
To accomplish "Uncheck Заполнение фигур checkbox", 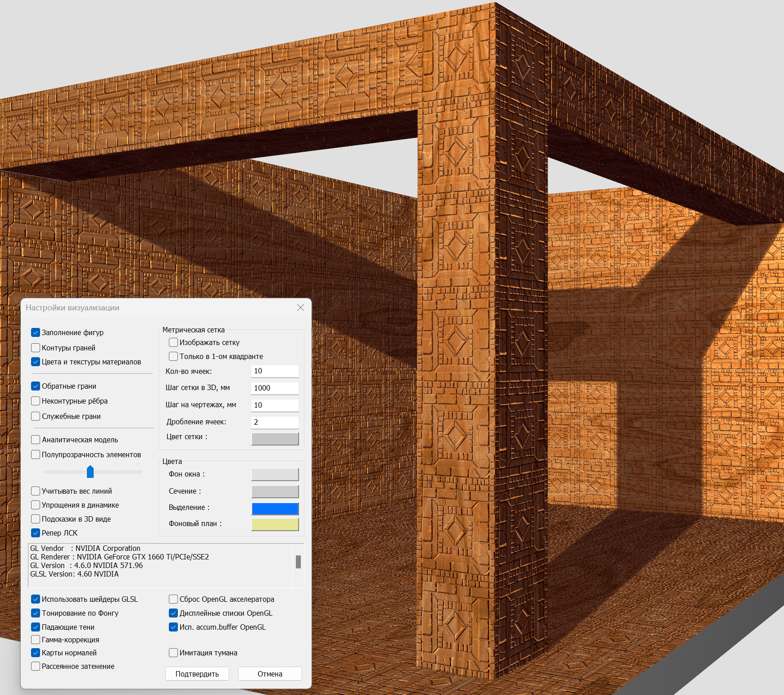I will click(36, 332).
